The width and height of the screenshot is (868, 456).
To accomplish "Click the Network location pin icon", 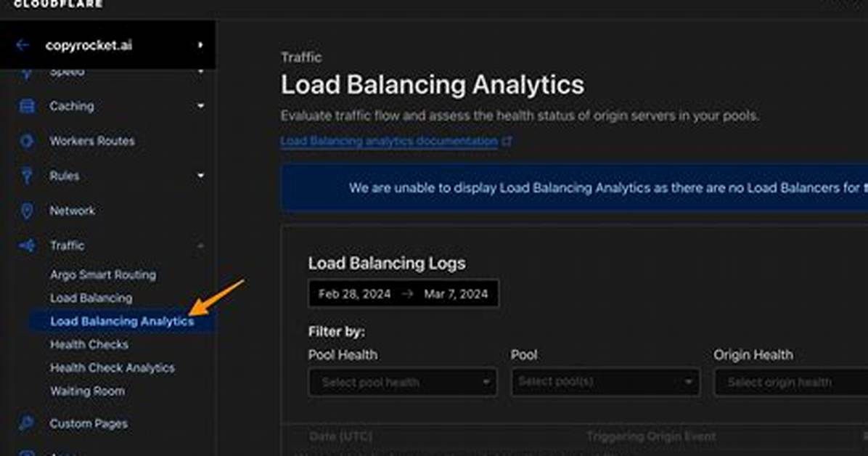I will coord(27,211).
